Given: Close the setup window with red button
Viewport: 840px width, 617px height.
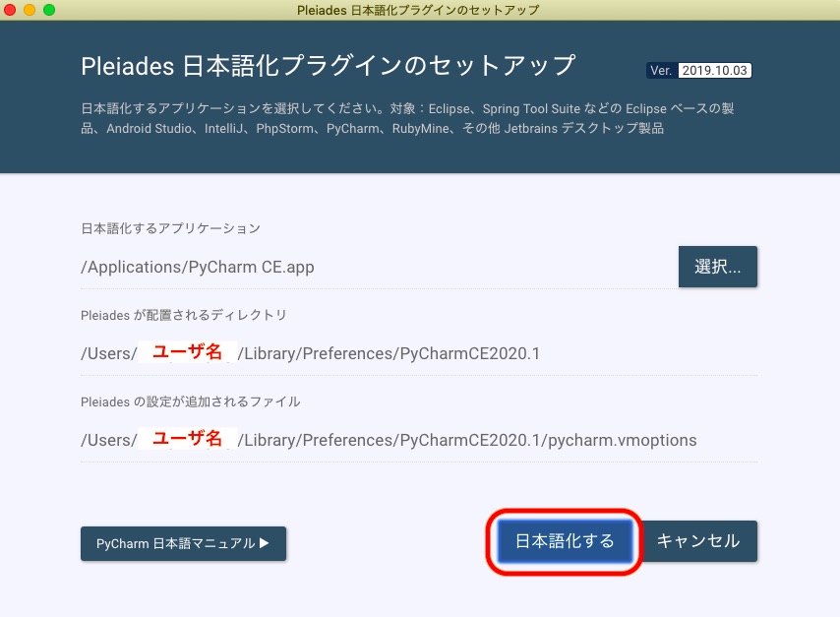Looking at the screenshot, I should (x=10, y=10).
